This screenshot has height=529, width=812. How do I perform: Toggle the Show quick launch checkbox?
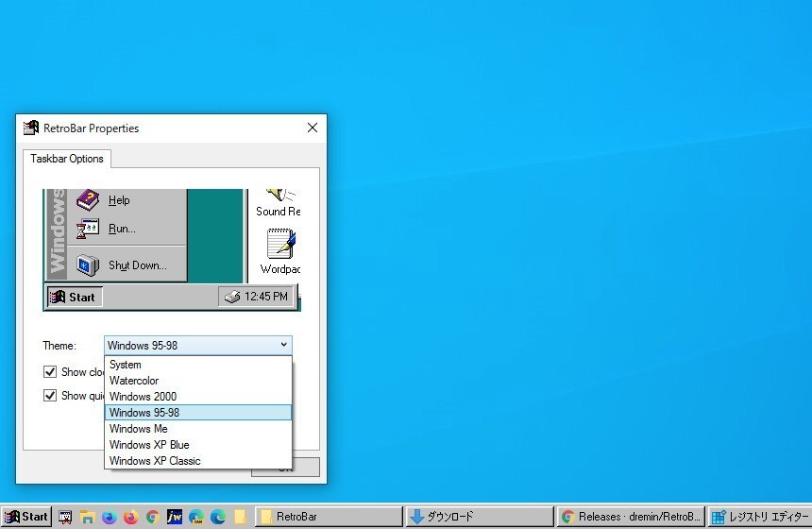(x=51, y=396)
